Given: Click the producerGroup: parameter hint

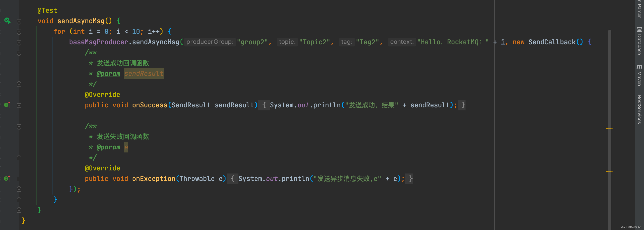Looking at the screenshot, I should (x=210, y=42).
